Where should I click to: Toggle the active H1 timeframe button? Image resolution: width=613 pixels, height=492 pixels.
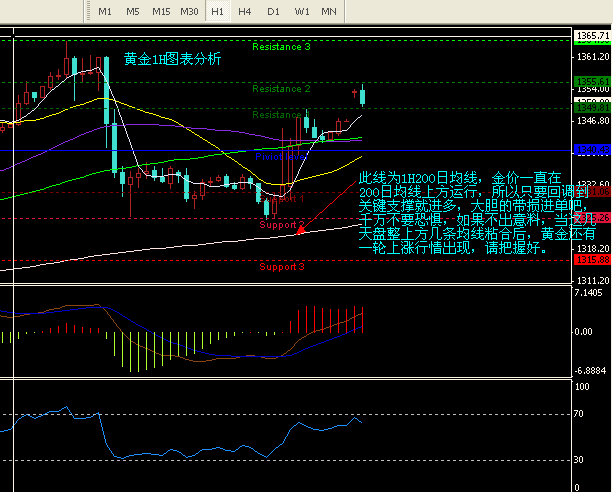[x=217, y=11]
